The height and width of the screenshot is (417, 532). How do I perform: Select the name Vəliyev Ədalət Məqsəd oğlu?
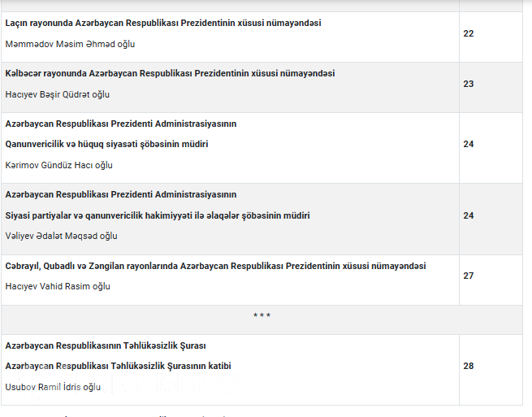coord(62,236)
